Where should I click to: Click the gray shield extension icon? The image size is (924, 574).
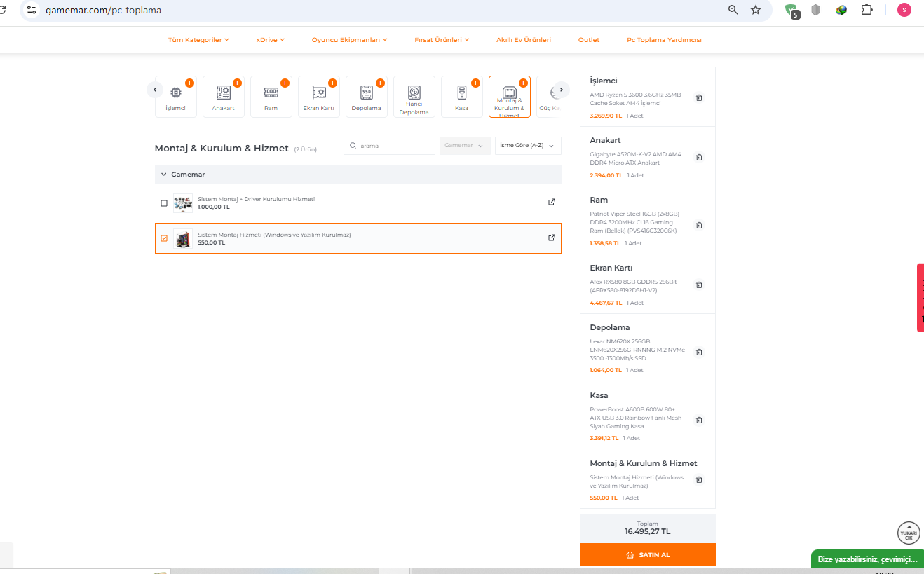(x=815, y=10)
